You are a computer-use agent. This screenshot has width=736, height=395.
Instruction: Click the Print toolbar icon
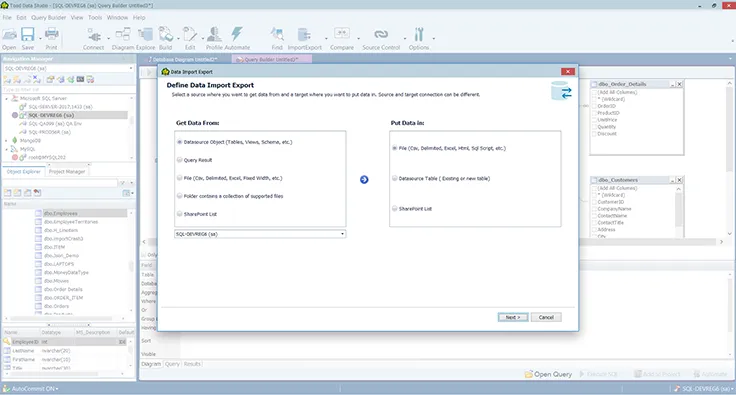point(52,35)
